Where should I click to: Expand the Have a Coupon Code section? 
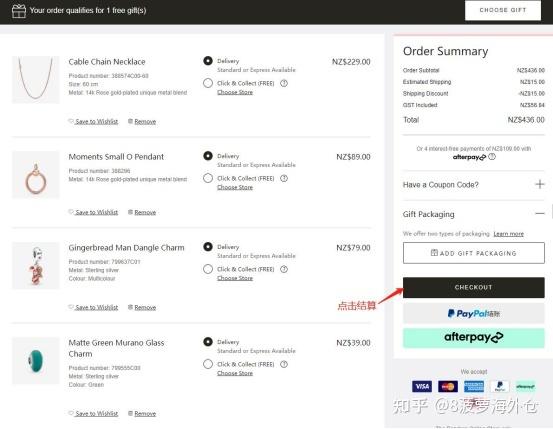(540, 184)
